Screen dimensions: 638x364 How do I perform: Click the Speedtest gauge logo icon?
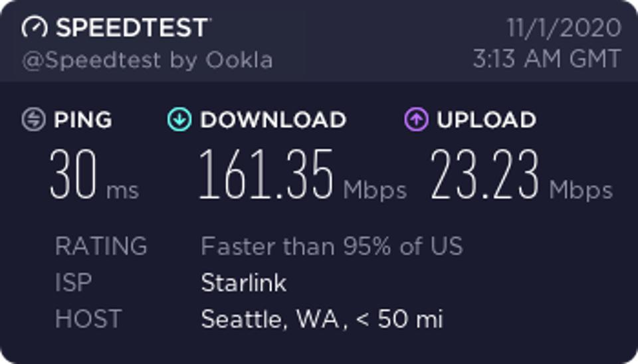(35, 28)
